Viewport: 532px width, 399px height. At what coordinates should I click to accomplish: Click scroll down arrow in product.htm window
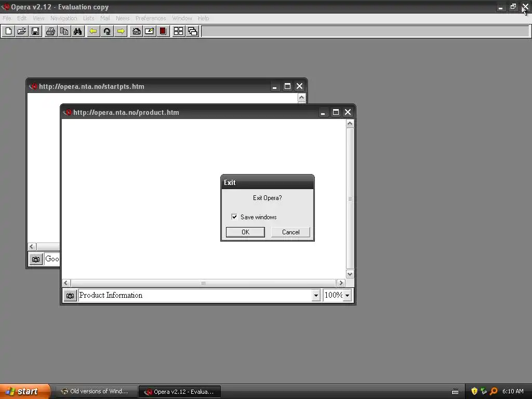click(350, 274)
